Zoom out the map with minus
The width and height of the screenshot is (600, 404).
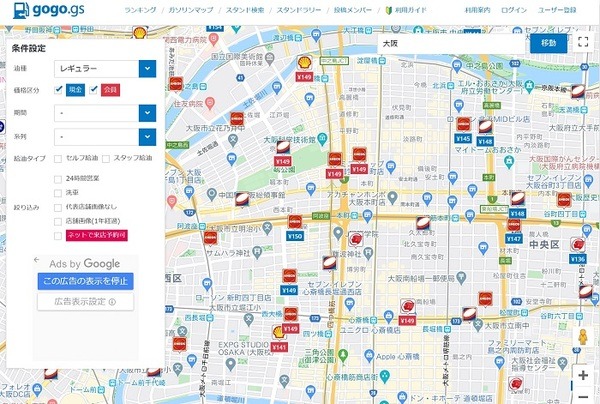pos(583,397)
